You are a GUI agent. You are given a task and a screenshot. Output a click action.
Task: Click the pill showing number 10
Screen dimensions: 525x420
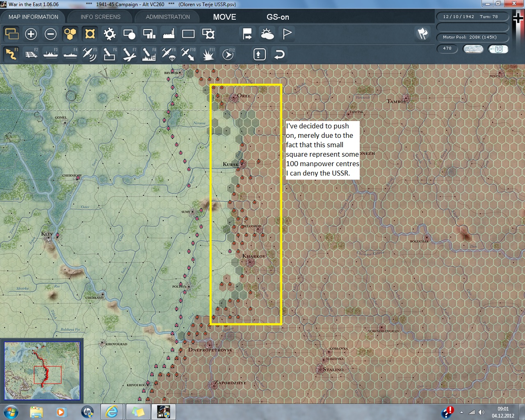click(498, 49)
